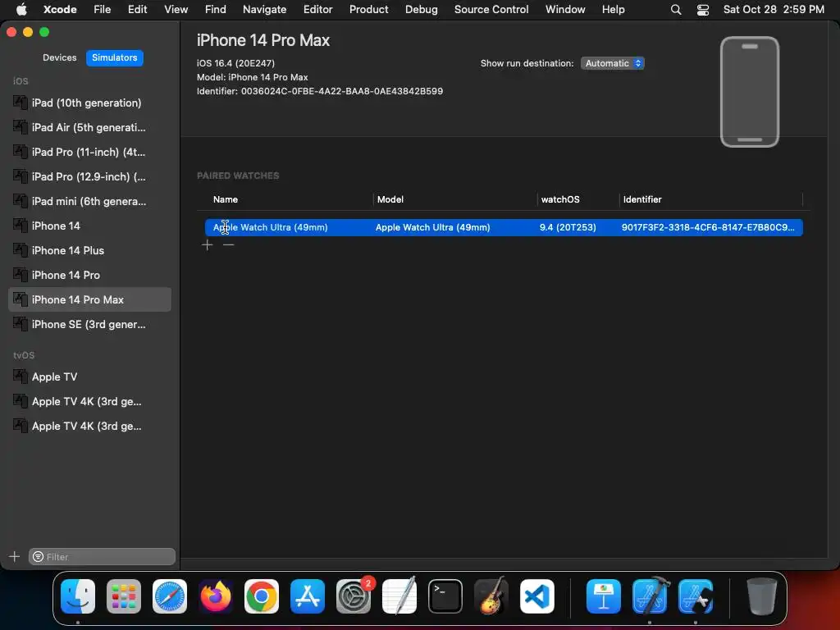
Task: Click the Filter input field
Action: tap(103, 557)
